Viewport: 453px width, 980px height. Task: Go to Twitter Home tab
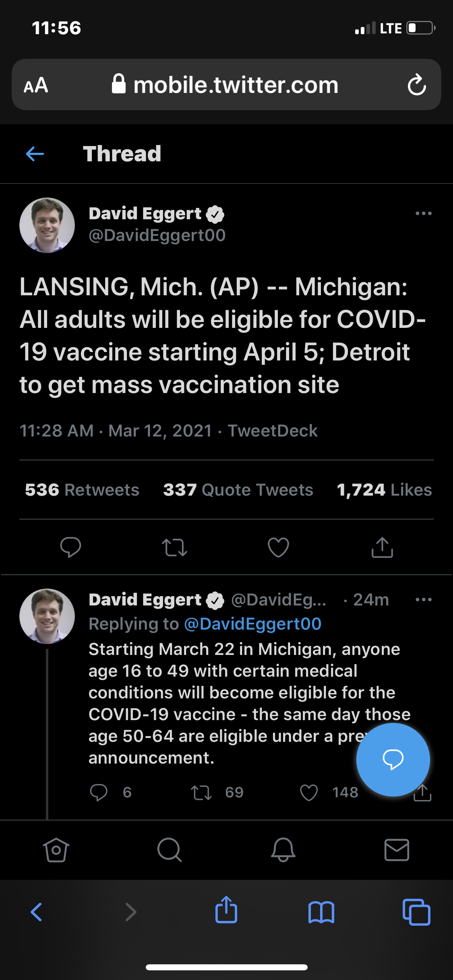pyautogui.click(x=56, y=850)
